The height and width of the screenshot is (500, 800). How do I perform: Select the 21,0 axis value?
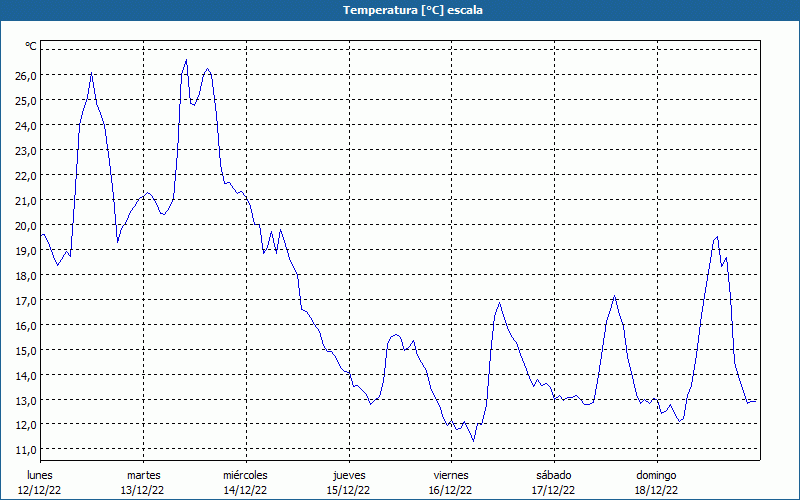(25, 201)
